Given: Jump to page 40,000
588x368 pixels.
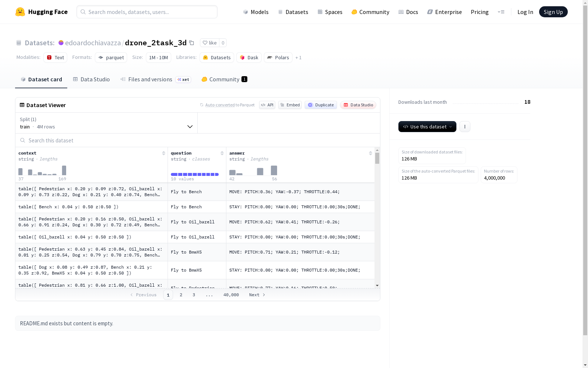Looking at the screenshot, I should click(x=231, y=295).
